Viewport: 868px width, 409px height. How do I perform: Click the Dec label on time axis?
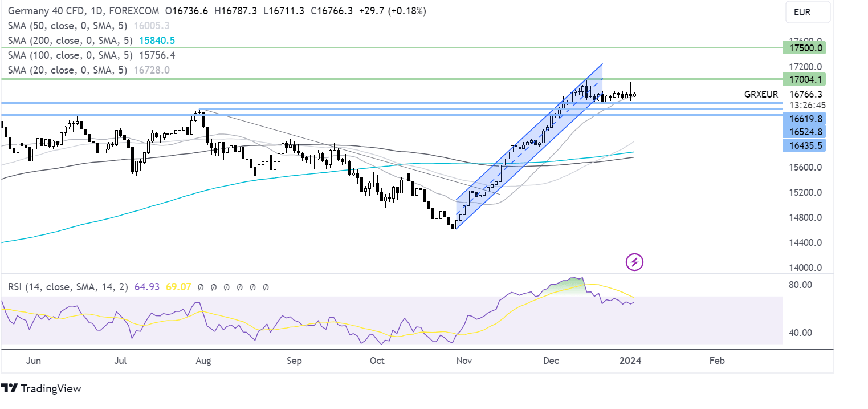click(x=551, y=361)
